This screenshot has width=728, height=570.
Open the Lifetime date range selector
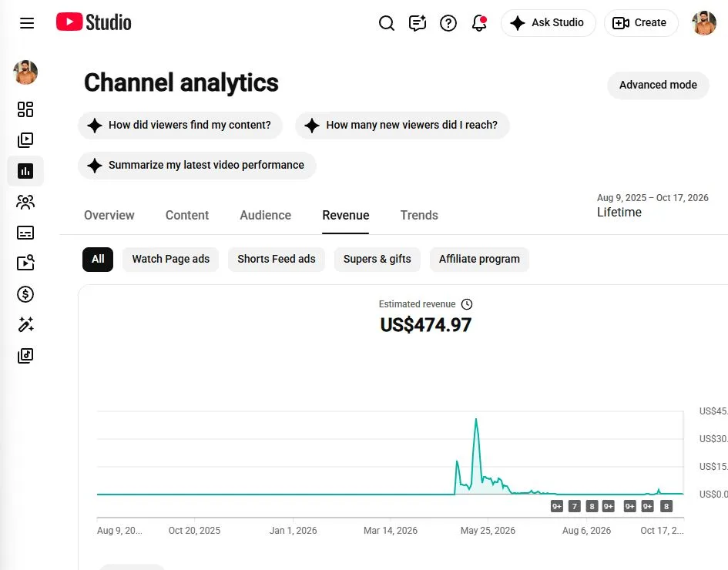pyautogui.click(x=653, y=206)
